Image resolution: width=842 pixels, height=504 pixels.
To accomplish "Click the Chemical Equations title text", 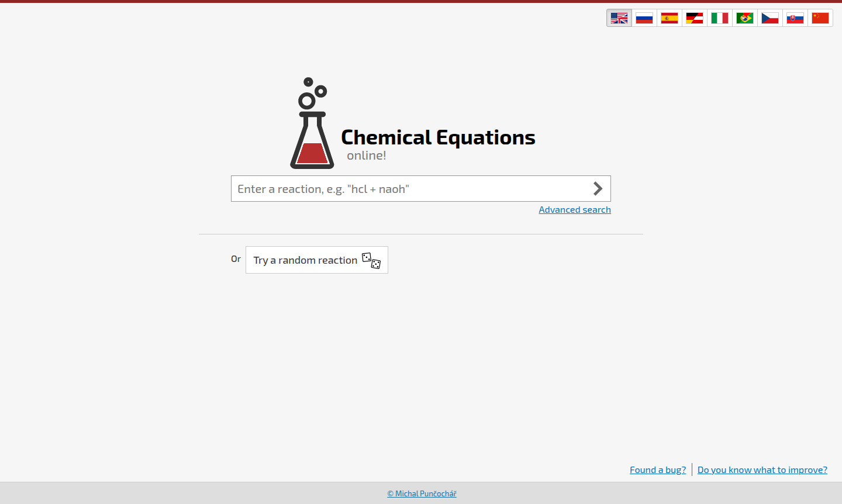I will click(437, 138).
